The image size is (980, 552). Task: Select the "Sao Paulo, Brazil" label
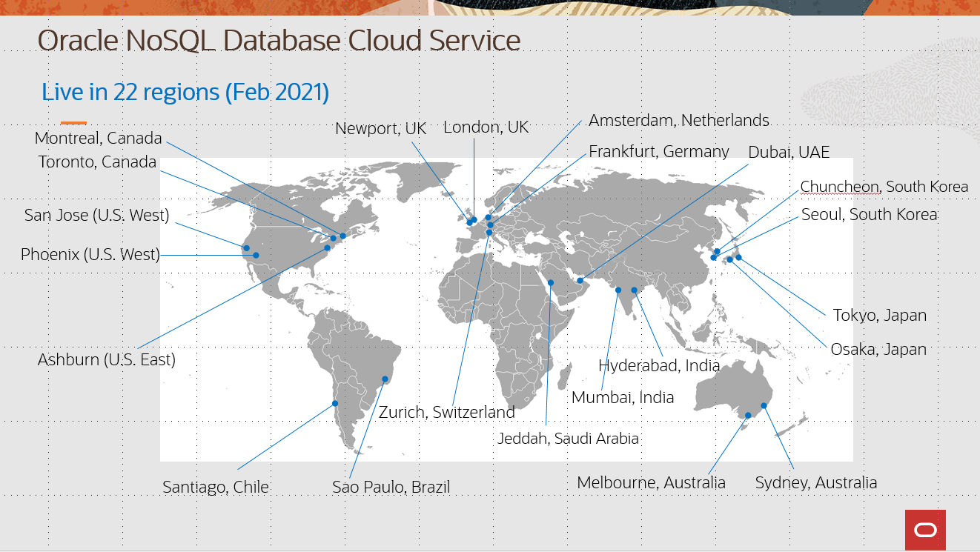(391, 487)
